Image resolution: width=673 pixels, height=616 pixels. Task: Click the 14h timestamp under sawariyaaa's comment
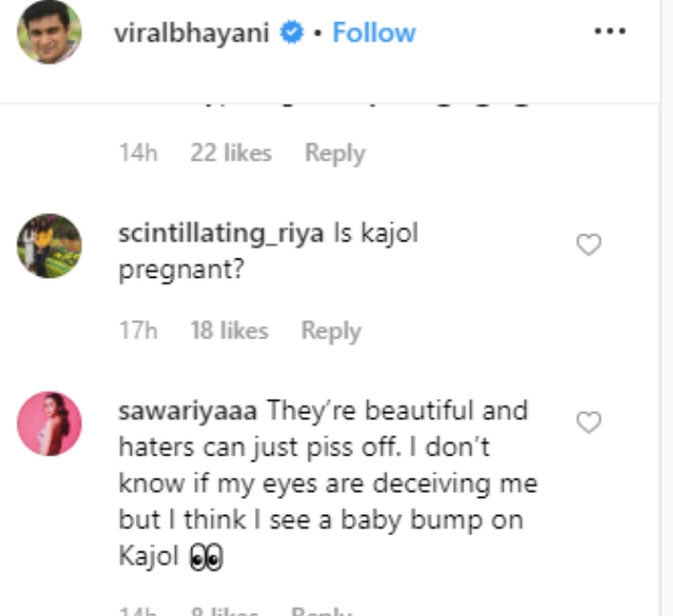(138, 611)
